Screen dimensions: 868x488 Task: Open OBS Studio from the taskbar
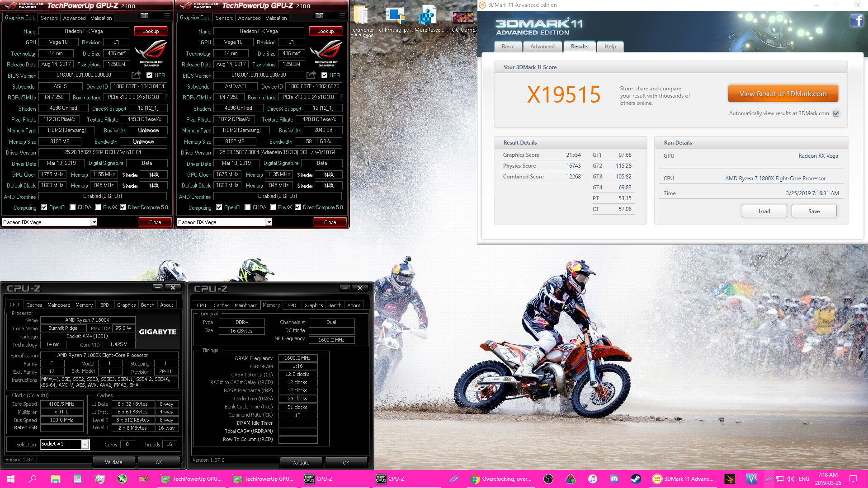coord(548,479)
